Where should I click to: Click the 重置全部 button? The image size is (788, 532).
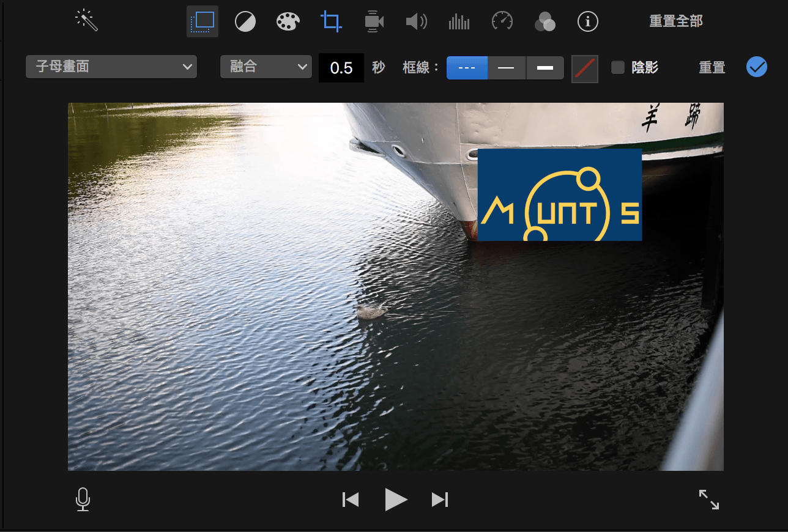[676, 21]
